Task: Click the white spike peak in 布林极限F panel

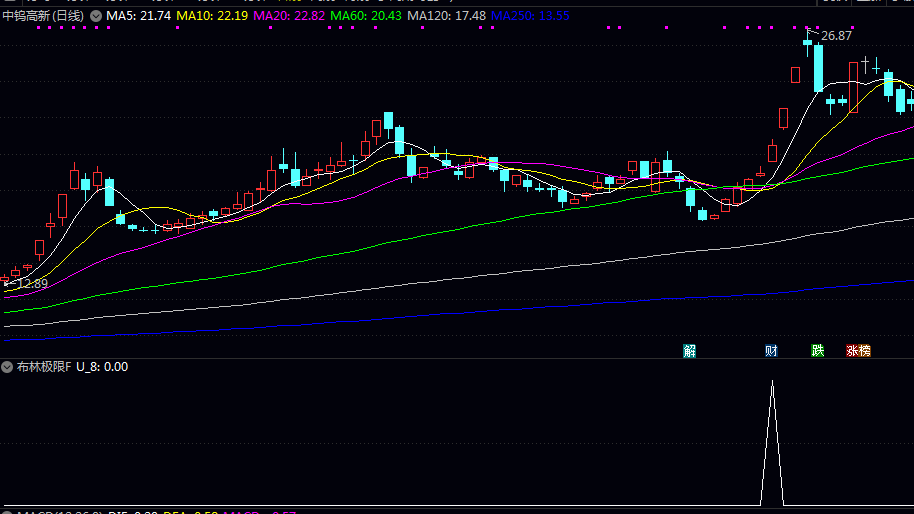Action: pyautogui.click(x=771, y=383)
